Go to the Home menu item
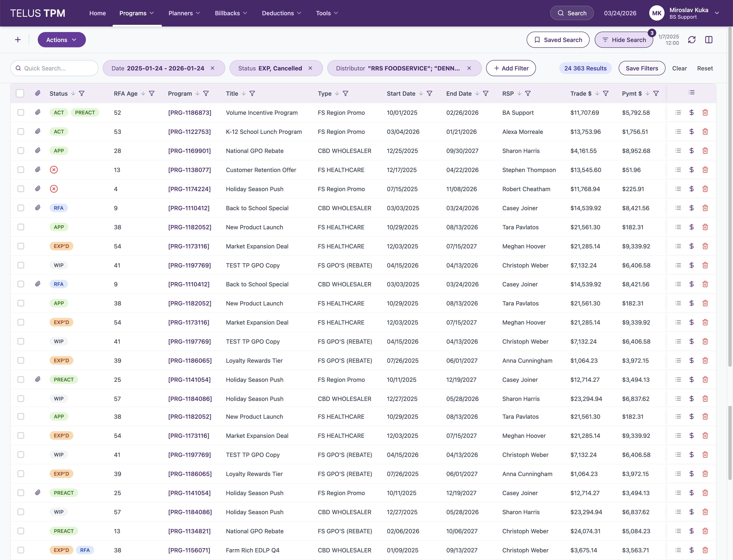This screenshot has height=560, width=733. coord(97,13)
